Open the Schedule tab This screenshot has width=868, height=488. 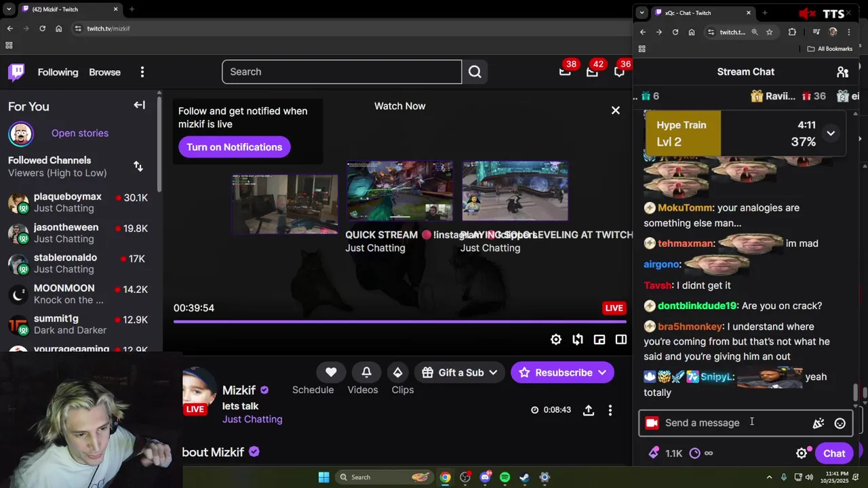[x=313, y=390]
